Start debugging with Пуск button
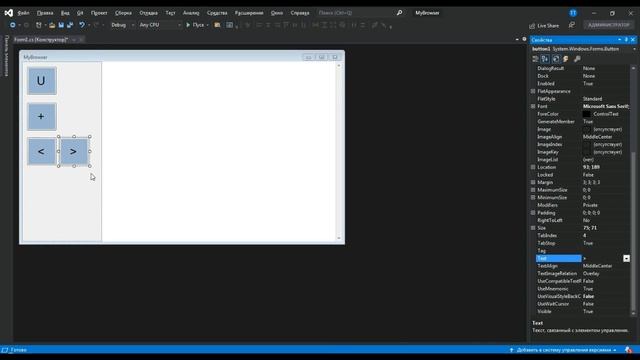This screenshot has width=640, height=360. pos(195,25)
